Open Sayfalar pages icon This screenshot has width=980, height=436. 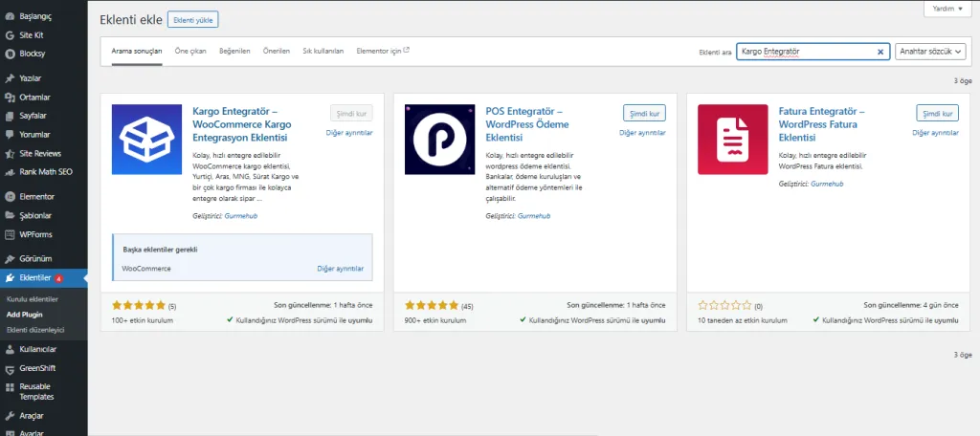[x=10, y=117]
